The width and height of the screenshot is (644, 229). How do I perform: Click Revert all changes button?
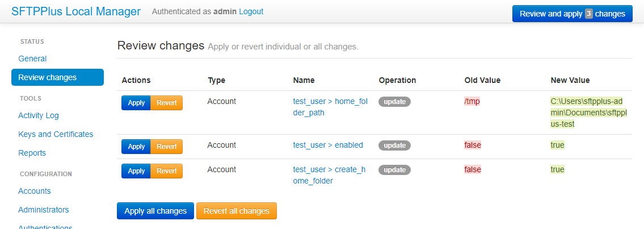click(x=236, y=211)
